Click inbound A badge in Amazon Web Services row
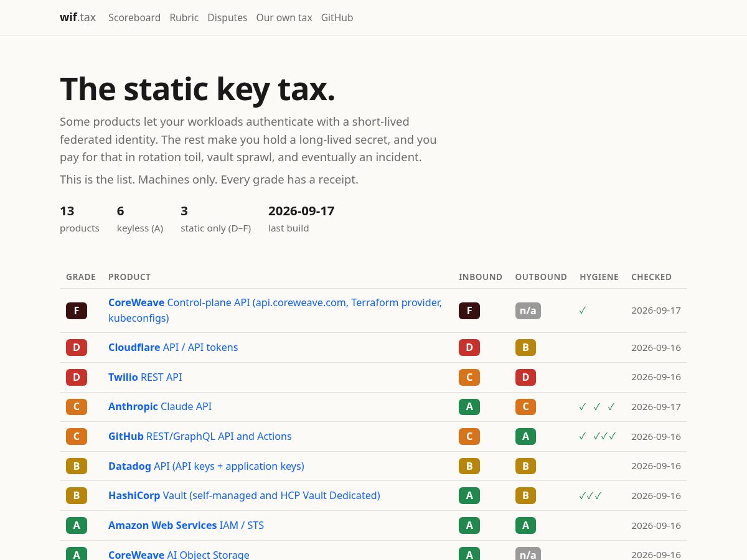This screenshot has width=747, height=560. pyautogui.click(x=469, y=525)
